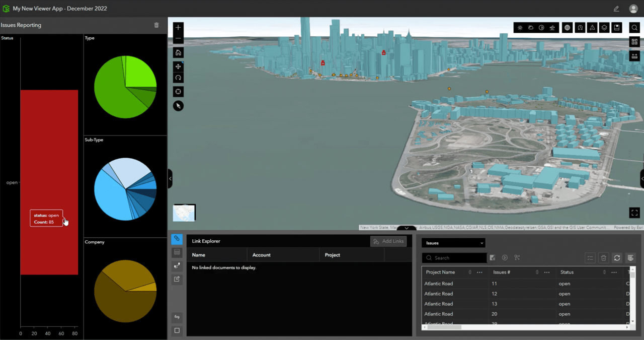Open the measurement tool on the map toolbar
This screenshot has width=644, height=340.
click(x=592, y=28)
